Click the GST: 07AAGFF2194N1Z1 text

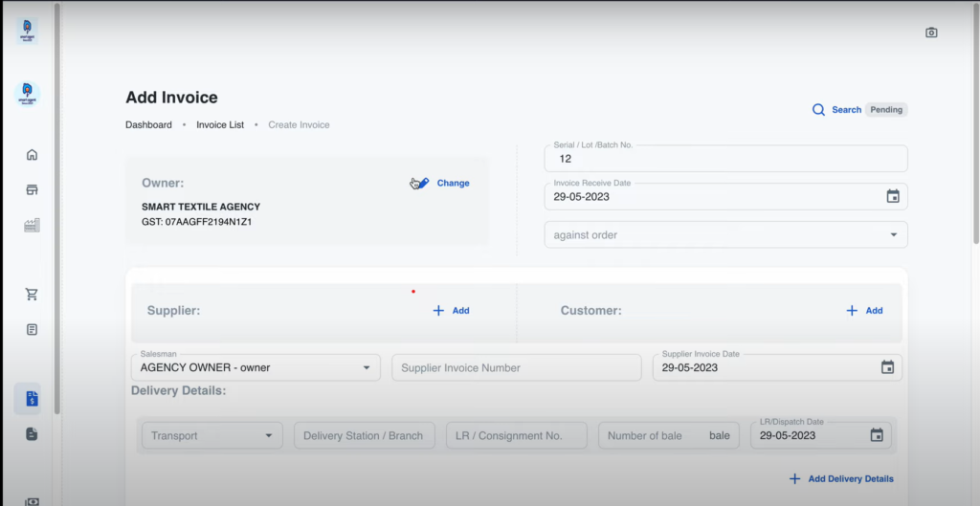point(197,222)
